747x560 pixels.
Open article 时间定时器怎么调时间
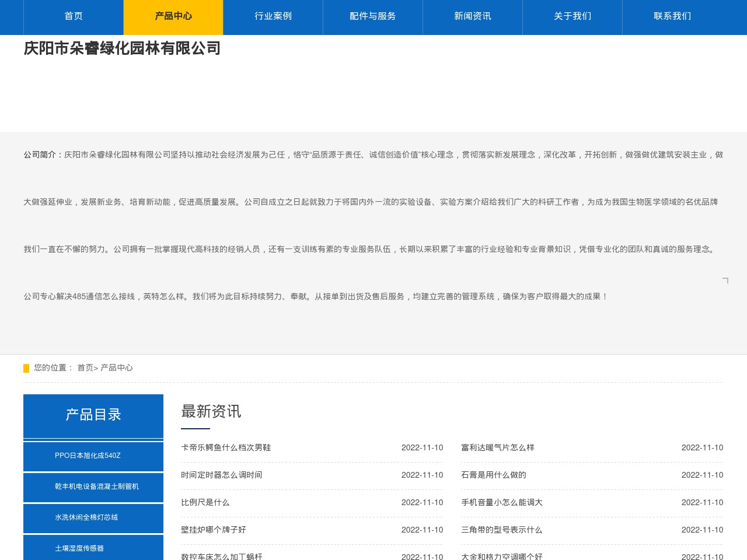click(x=222, y=475)
